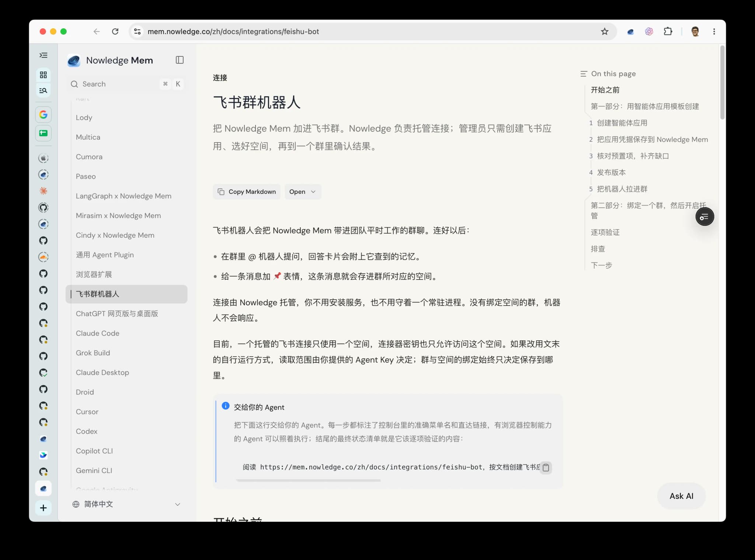Jump to 发布版本 in page outline
The height and width of the screenshot is (560, 755).
click(611, 172)
